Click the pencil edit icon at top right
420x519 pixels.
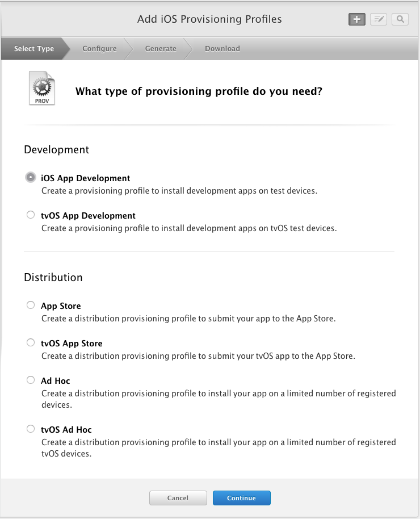tap(378, 19)
